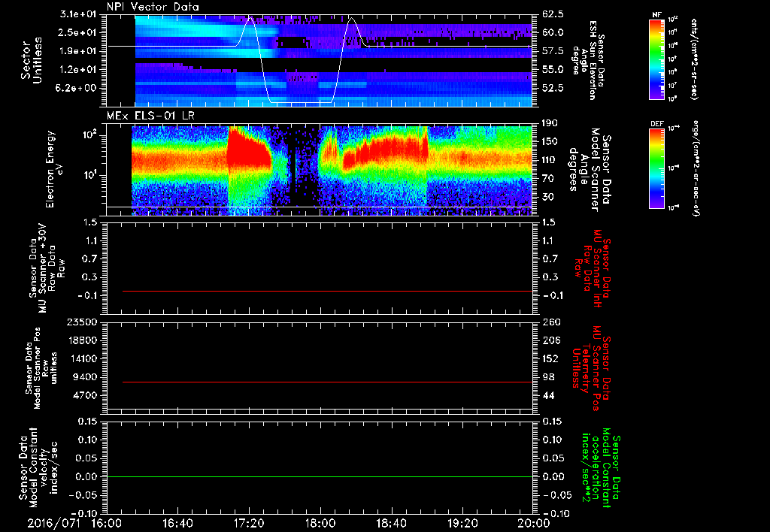Click the "9400" scanner position axis value
770x532 pixels.
86,377
